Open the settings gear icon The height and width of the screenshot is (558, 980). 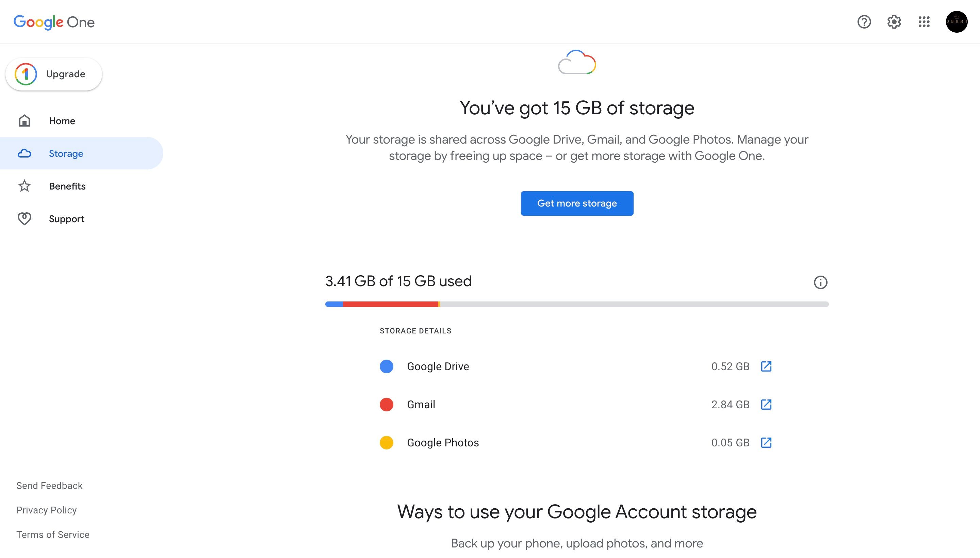894,22
